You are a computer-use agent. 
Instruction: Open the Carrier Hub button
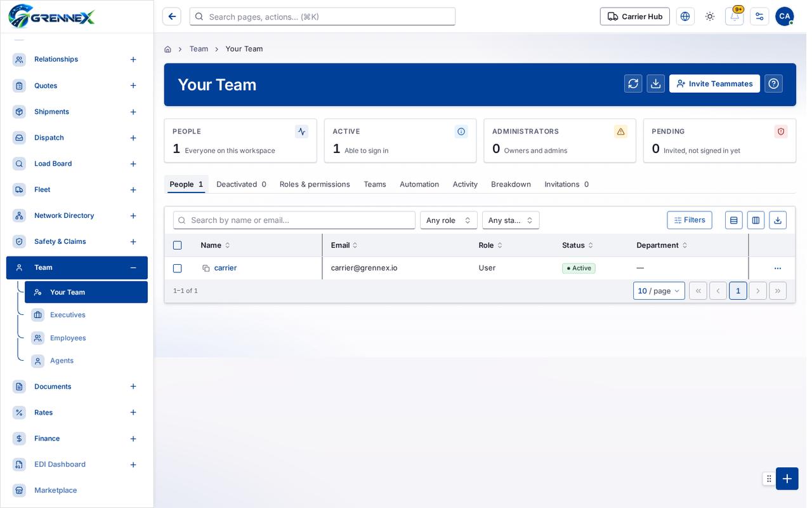635,17
